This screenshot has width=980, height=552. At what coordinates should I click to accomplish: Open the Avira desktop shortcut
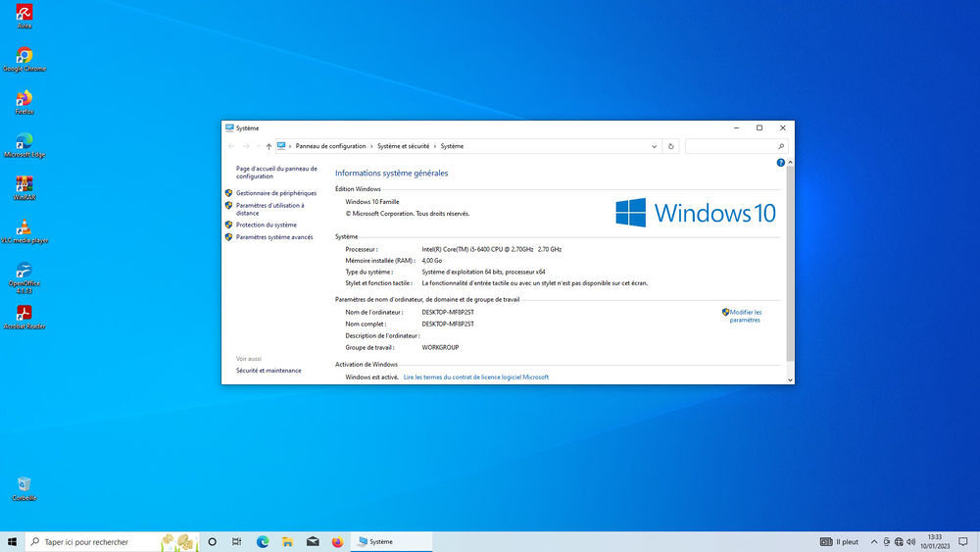coord(24,17)
